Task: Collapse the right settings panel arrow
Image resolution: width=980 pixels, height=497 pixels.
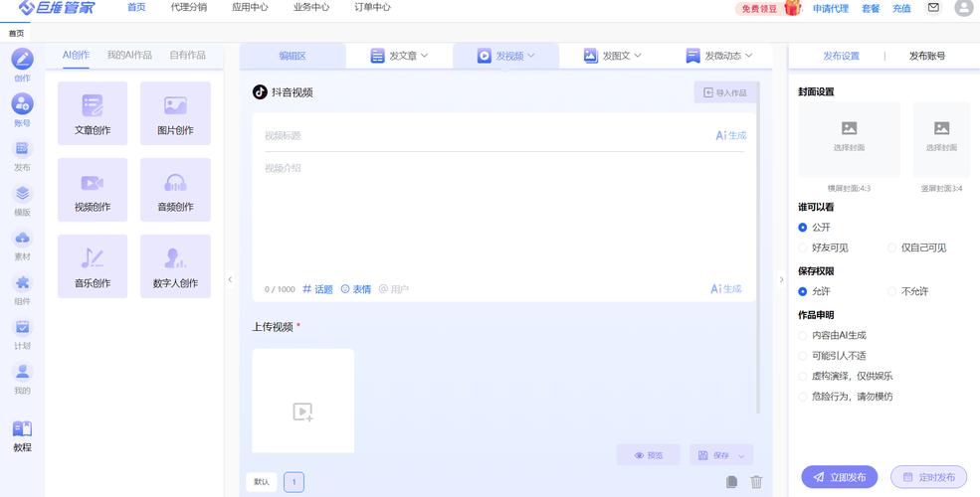Action: (x=781, y=279)
